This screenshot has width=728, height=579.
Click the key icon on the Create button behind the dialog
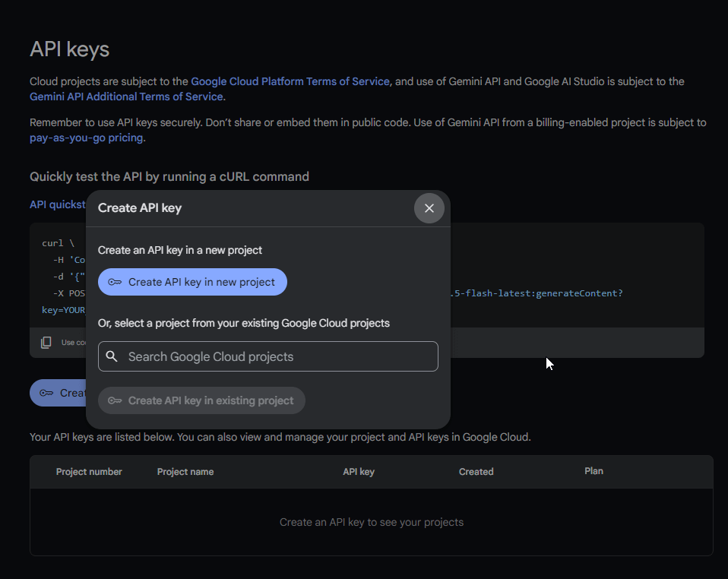(x=46, y=392)
